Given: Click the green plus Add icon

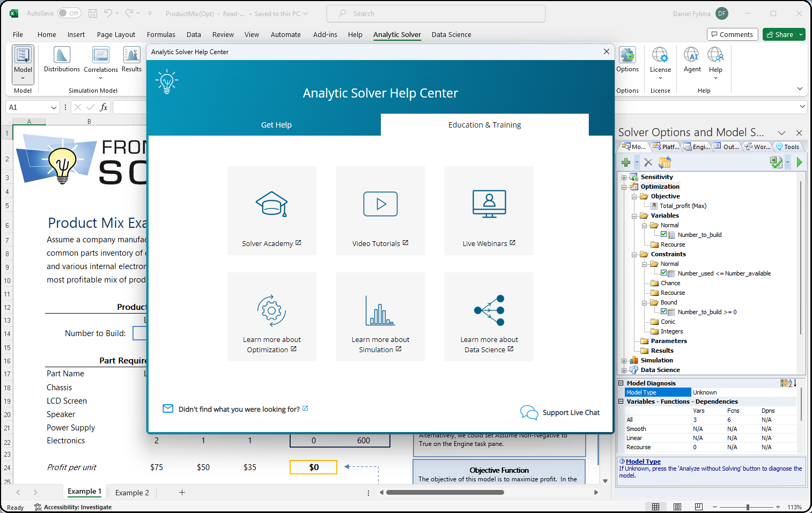Looking at the screenshot, I should pyautogui.click(x=626, y=162).
